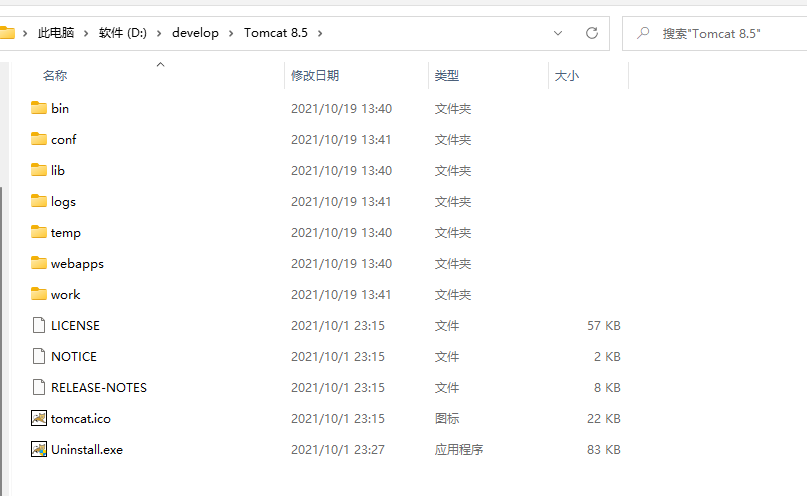
Task: Select the bin folder name
Action: (x=60, y=109)
